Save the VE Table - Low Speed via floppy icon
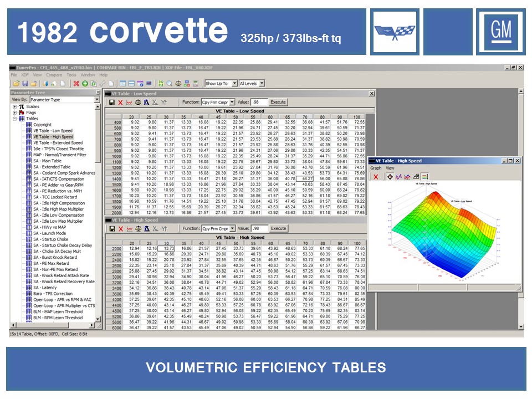This screenshot has height=399, width=532. click(111, 103)
